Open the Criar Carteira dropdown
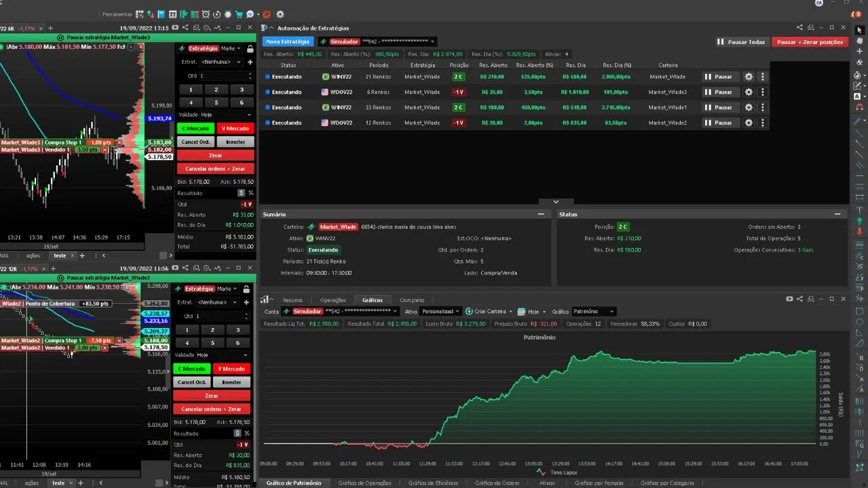Viewport: 868px width, 488px height. tap(489, 311)
